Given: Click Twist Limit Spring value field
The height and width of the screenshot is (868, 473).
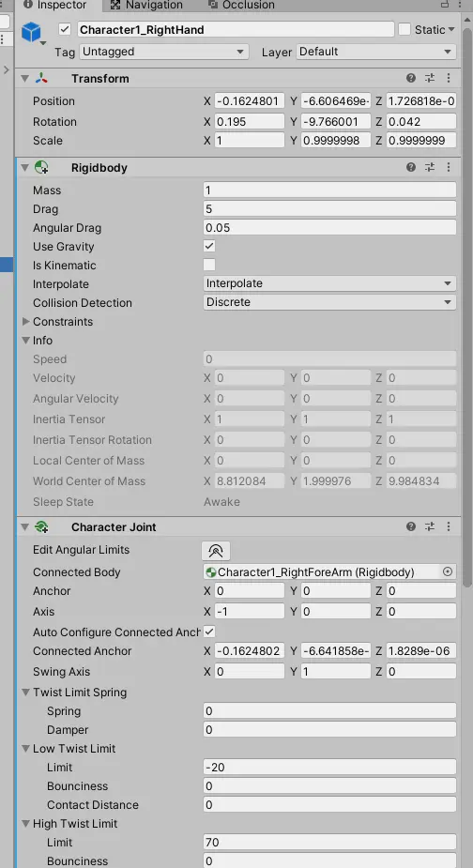Looking at the screenshot, I should [x=329, y=710].
